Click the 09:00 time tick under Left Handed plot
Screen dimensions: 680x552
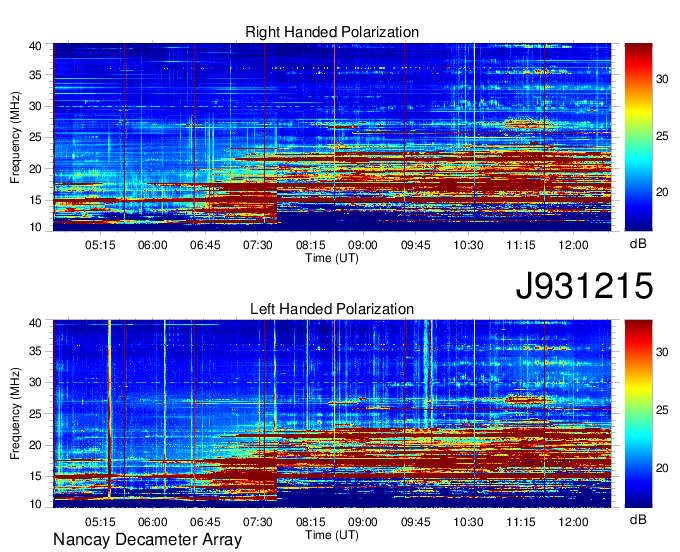[x=363, y=522]
